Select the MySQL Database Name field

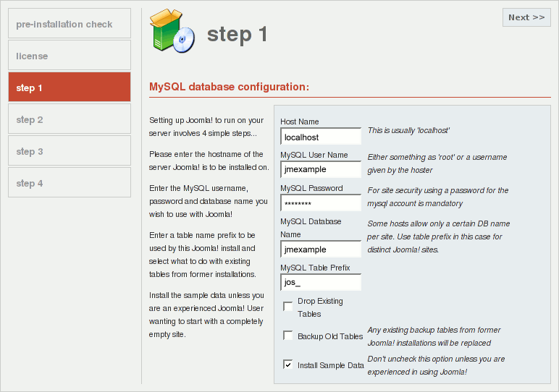click(321, 250)
